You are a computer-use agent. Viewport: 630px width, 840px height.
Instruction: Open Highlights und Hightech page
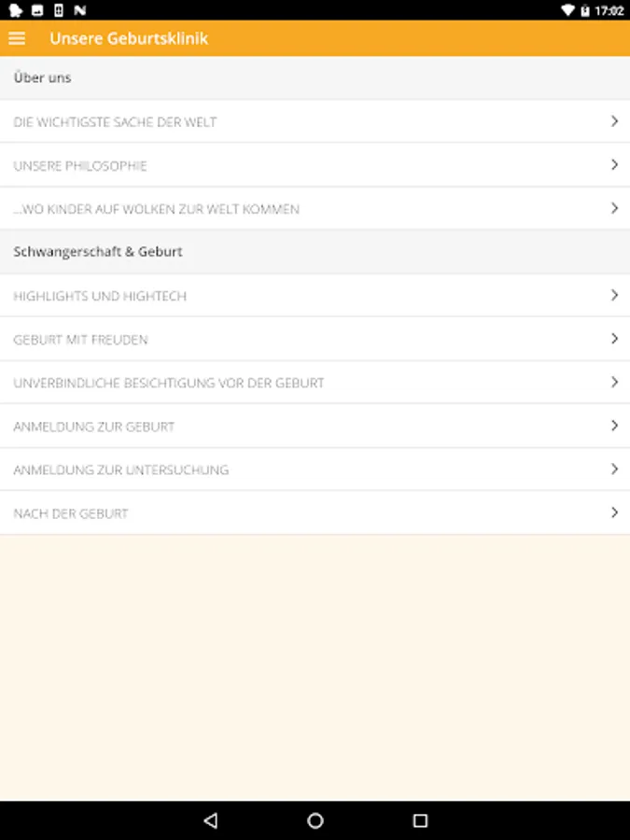pos(100,296)
